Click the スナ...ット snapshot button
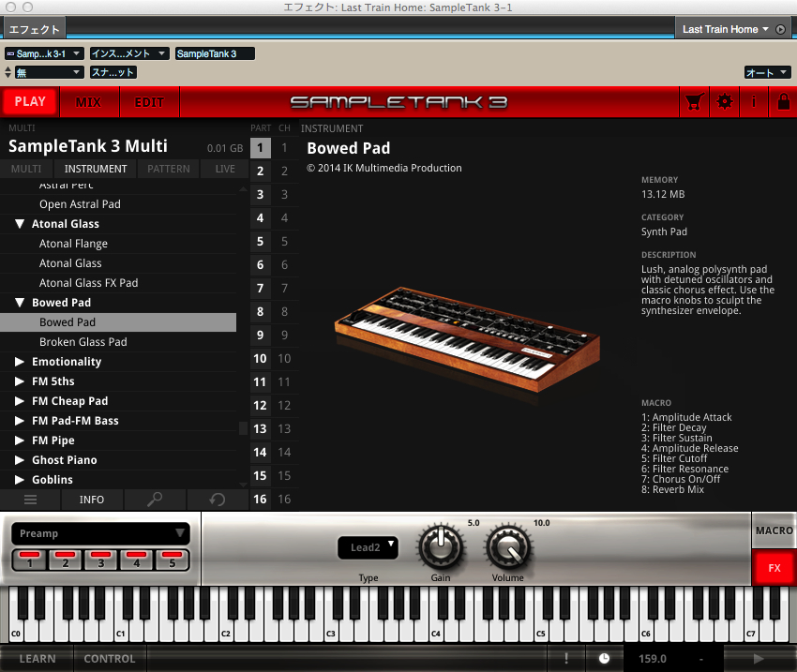 pos(113,72)
